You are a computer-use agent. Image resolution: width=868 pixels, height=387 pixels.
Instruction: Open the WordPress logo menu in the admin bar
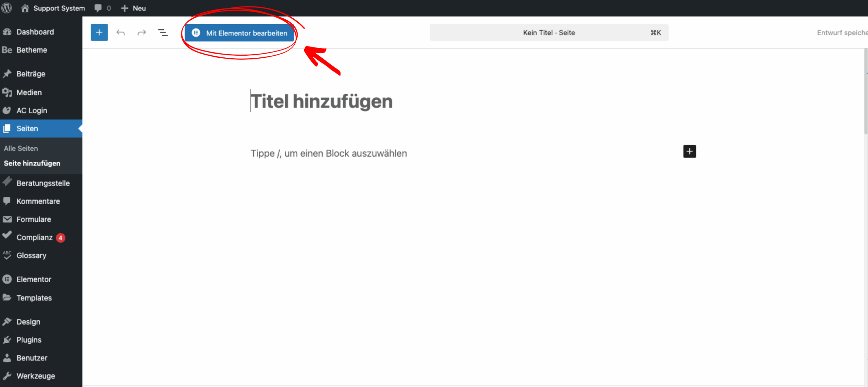[x=7, y=8]
